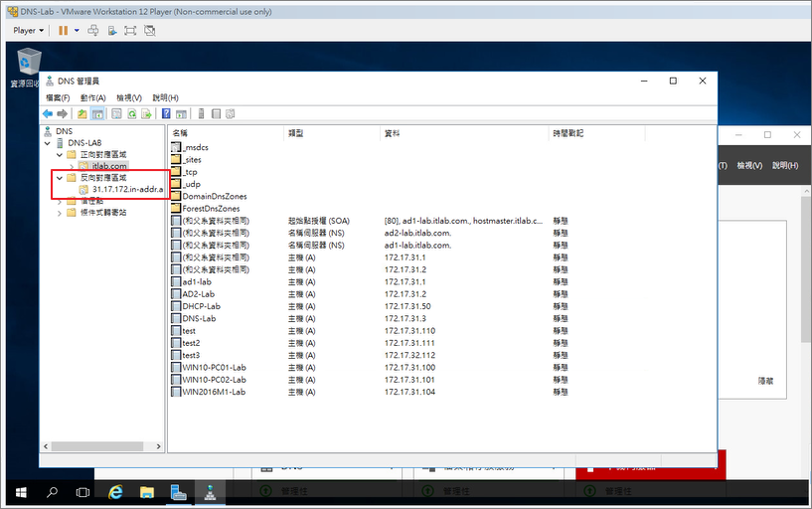
Task: Open taskbar search magnifier
Action: [52, 492]
